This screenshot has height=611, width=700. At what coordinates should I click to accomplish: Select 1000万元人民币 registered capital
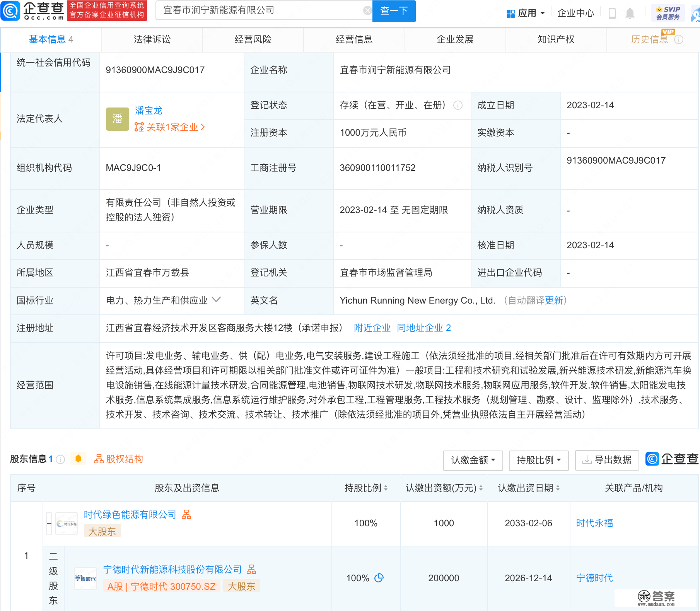click(373, 133)
